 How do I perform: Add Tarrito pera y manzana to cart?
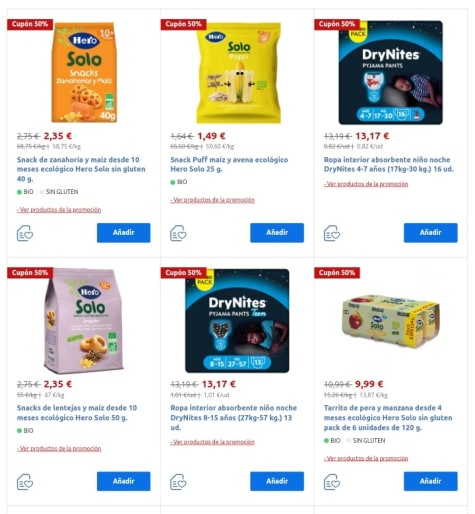431,481
